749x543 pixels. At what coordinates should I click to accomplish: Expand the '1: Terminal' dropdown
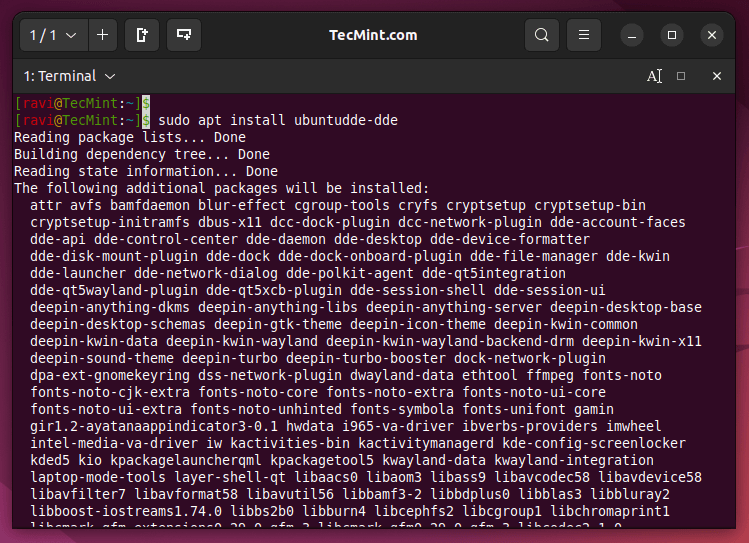click(69, 76)
